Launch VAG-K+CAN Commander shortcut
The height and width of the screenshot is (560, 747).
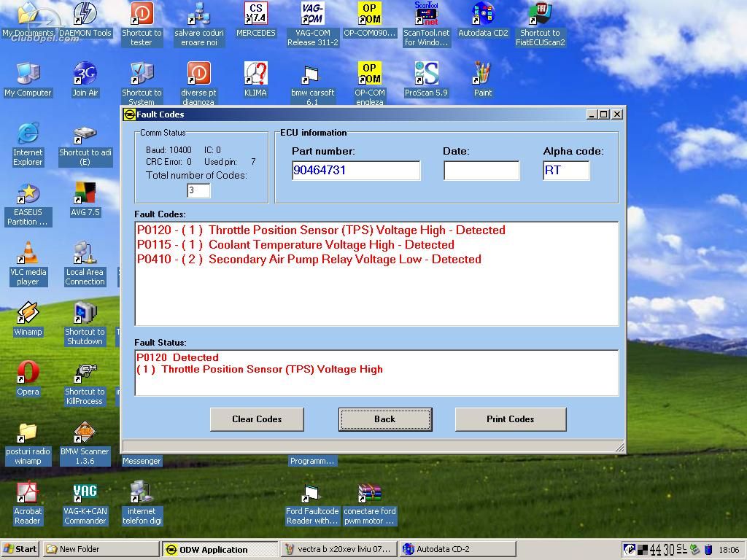coord(85,503)
